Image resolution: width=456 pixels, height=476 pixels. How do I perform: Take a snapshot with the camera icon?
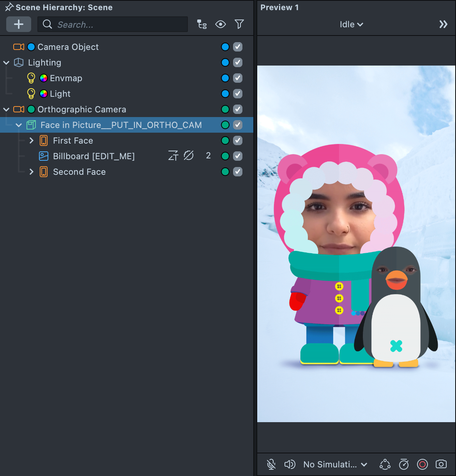(441, 464)
